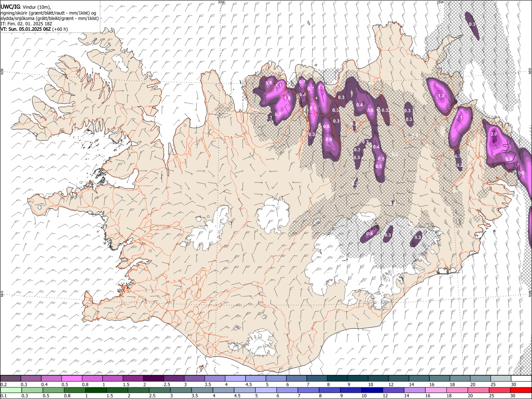
Task: Click the white top-row swatch above 30
Action: point(521,378)
